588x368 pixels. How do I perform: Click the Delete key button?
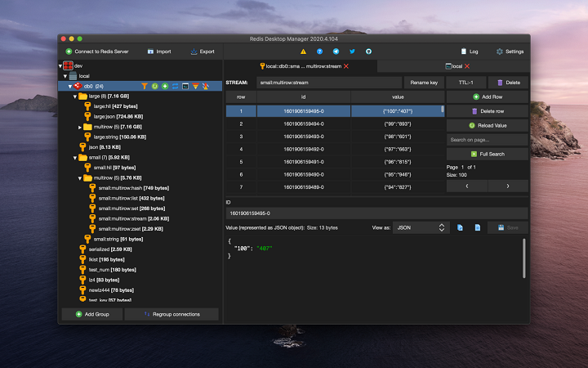point(508,83)
